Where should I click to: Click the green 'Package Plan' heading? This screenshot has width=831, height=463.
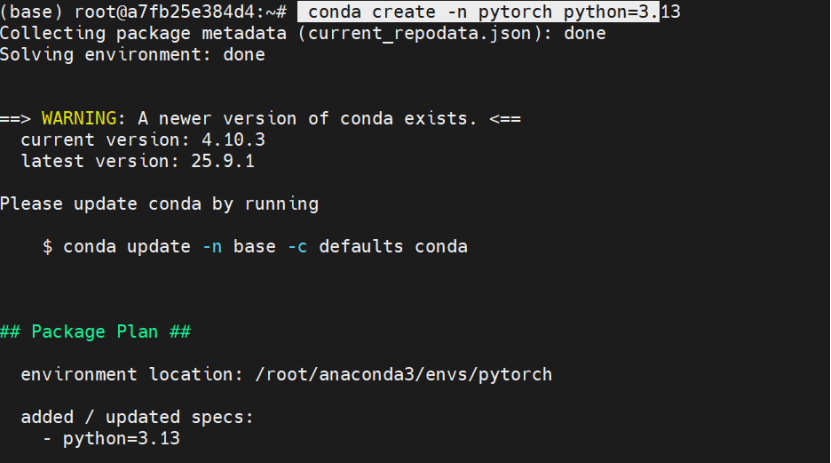click(95, 331)
